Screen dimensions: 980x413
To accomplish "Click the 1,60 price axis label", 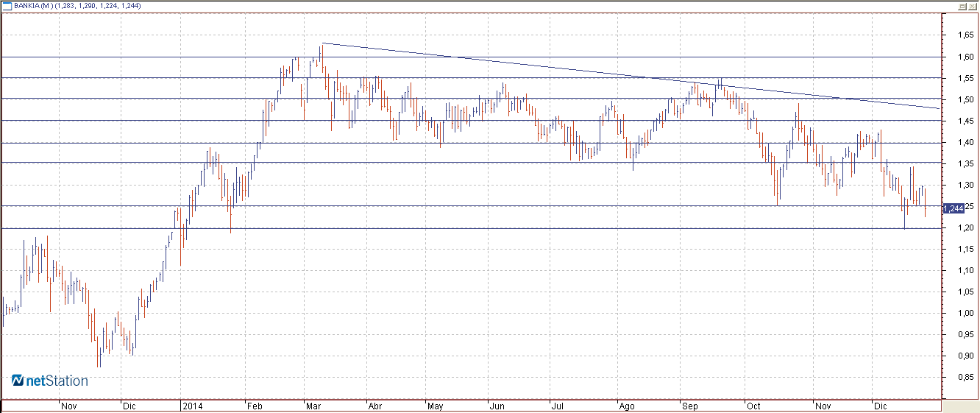I will (966, 57).
